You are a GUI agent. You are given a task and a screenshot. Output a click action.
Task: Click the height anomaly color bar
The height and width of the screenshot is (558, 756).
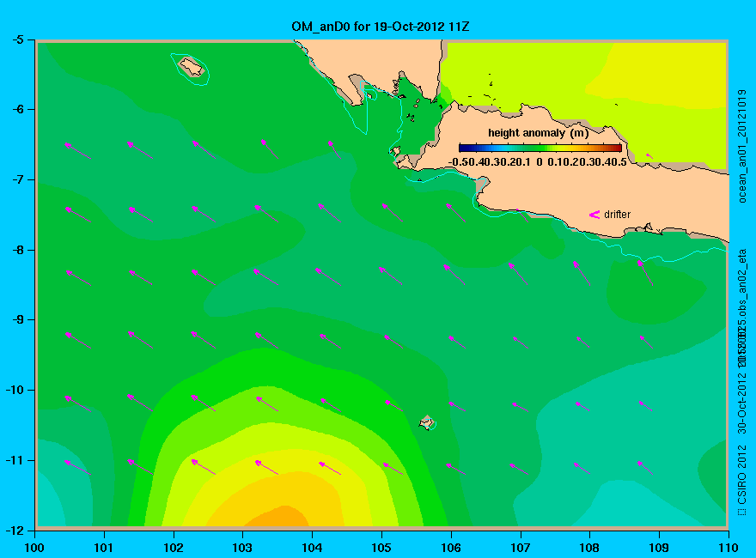click(x=540, y=148)
